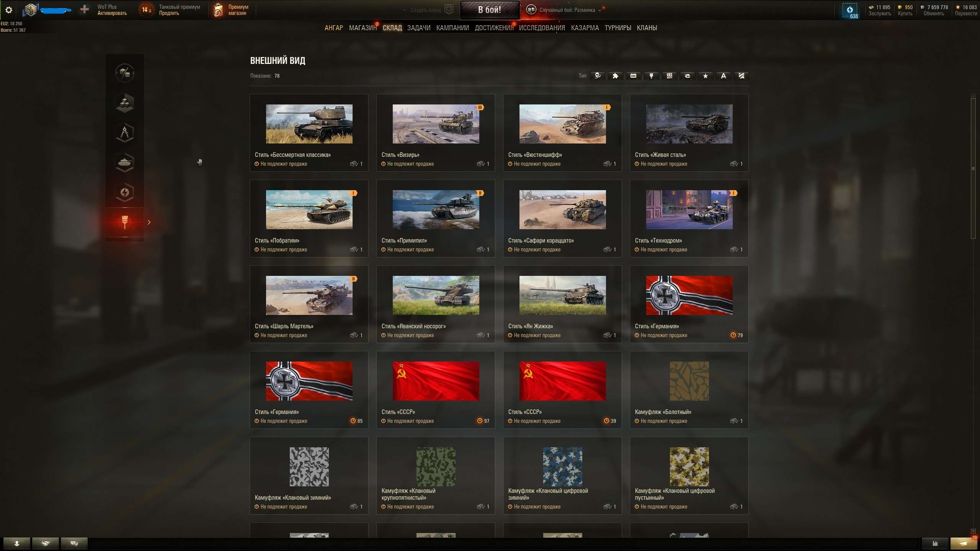
Task: Open the blueprints compass section in sidebar
Action: (x=124, y=132)
